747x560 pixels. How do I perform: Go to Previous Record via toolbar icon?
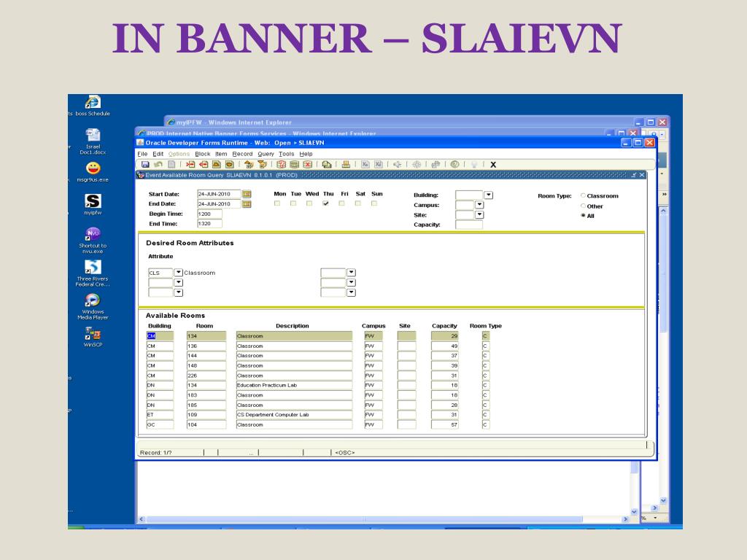(x=217, y=164)
